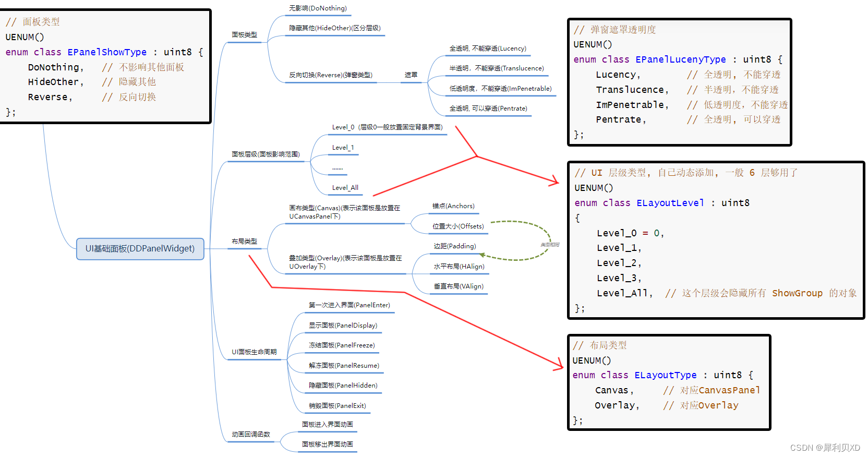Select the 边距(Padding) node
The width and height of the screenshot is (868, 457).
point(454,246)
